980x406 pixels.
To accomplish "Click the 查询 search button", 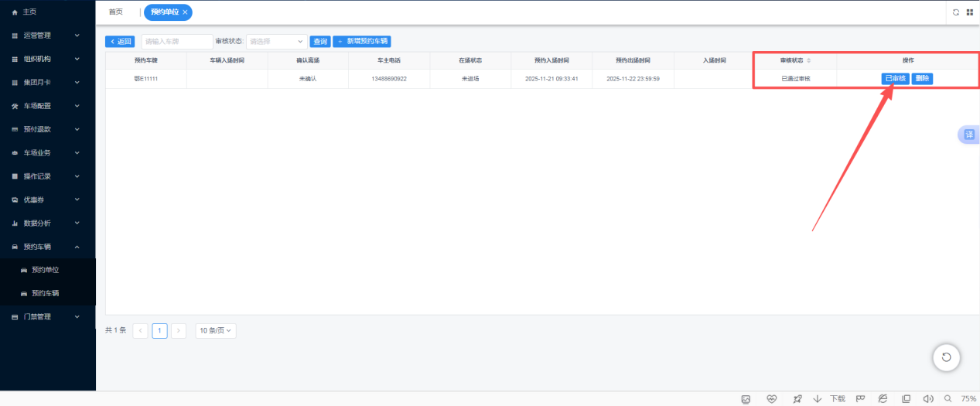I will click(x=319, y=42).
